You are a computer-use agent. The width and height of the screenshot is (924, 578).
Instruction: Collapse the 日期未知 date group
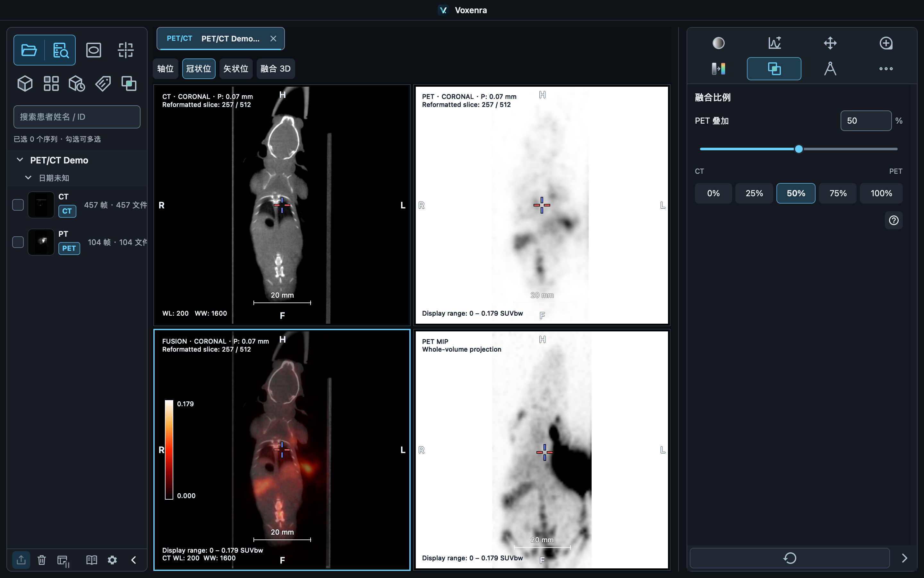coord(28,178)
